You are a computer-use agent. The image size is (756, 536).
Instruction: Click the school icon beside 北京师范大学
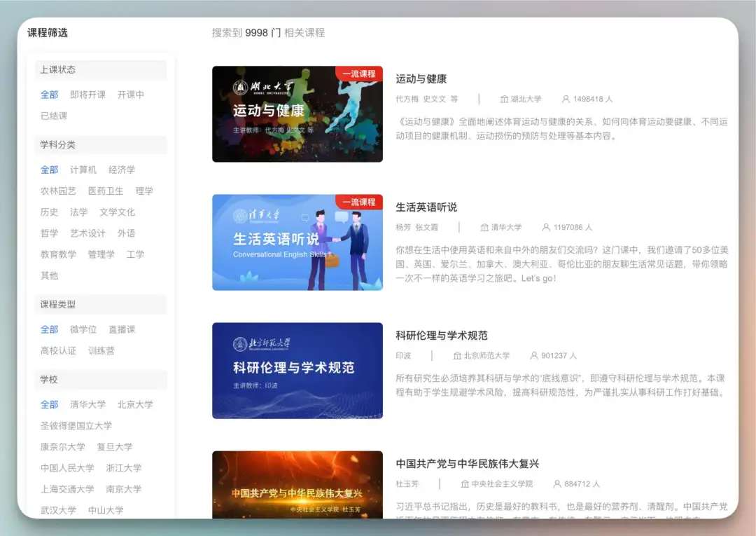[457, 355]
